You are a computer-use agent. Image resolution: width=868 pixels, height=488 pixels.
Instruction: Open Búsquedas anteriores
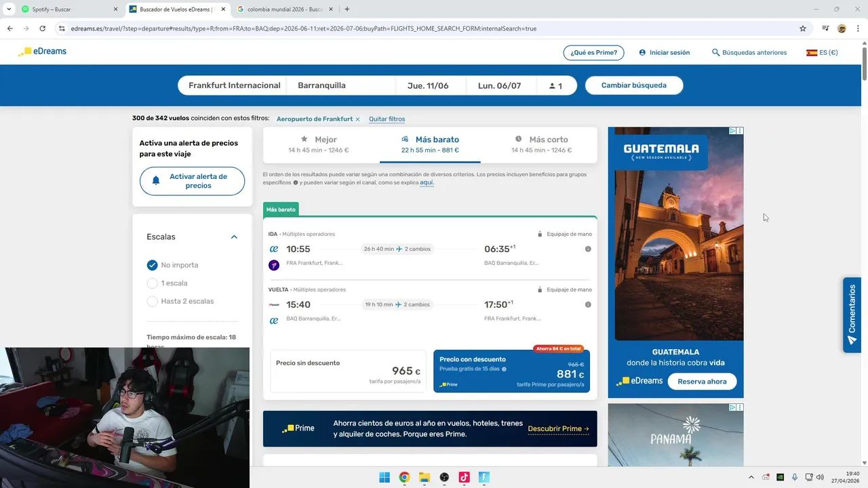point(749,52)
